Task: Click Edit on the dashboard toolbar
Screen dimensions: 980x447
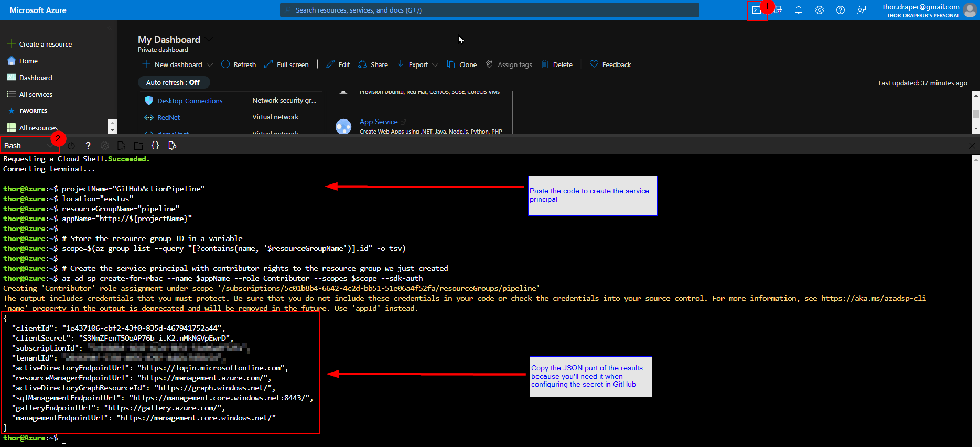Action: click(x=338, y=64)
